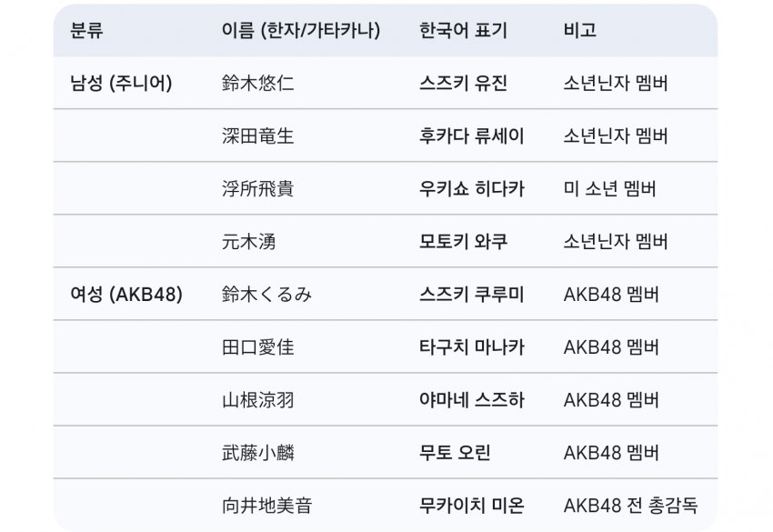Click the name 鈴木くるみ
This screenshot has height=532, width=773.
point(266,295)
